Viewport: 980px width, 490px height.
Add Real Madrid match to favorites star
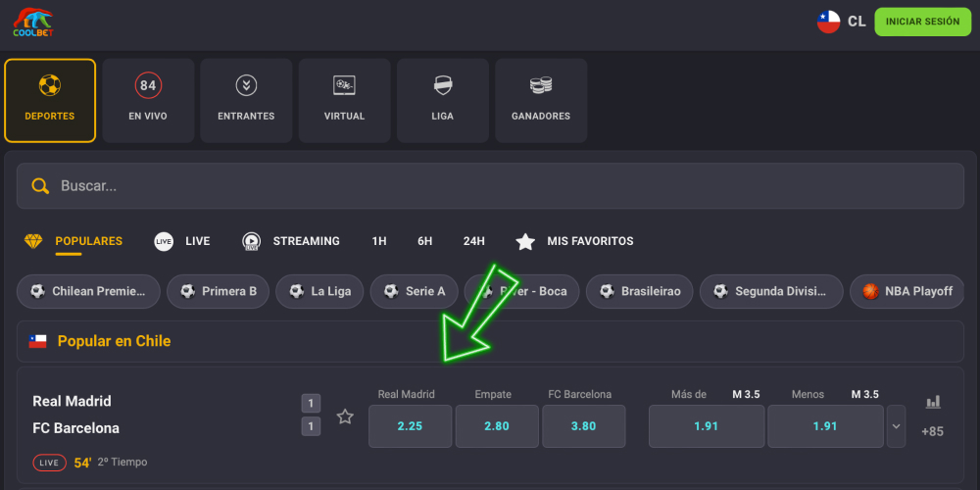pos(345,416)
